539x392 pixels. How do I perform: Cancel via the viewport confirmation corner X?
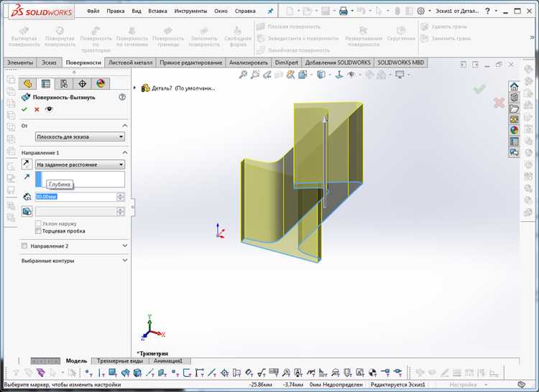499,102
